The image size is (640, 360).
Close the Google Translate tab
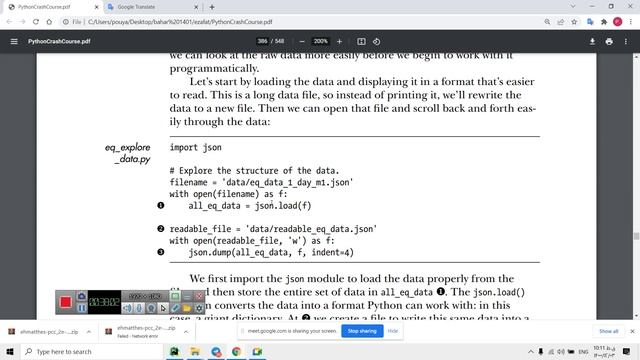196,7
